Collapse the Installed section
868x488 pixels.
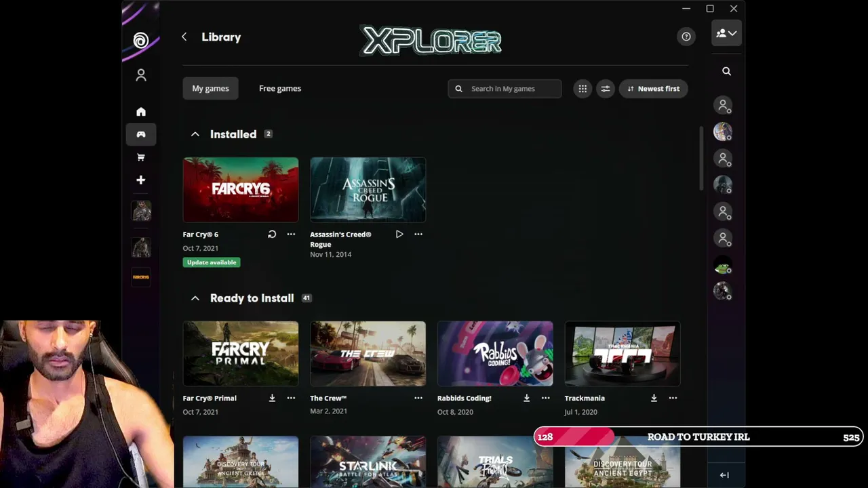(x=195, y=134)
